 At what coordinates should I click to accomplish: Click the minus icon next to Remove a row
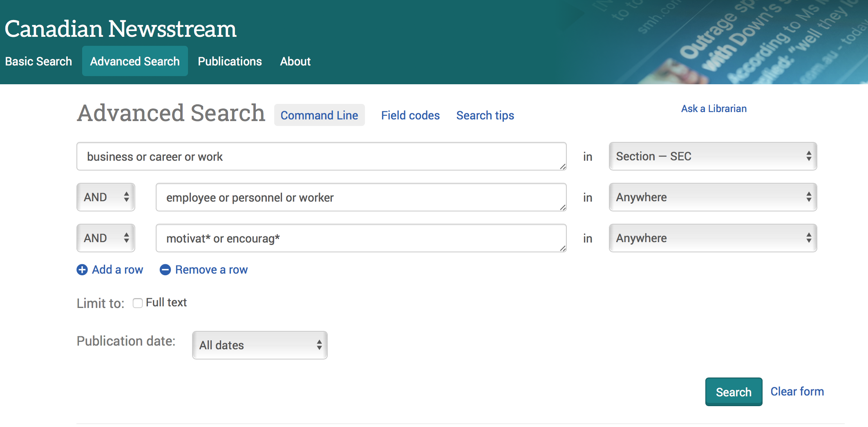click(x=165, y=270)
